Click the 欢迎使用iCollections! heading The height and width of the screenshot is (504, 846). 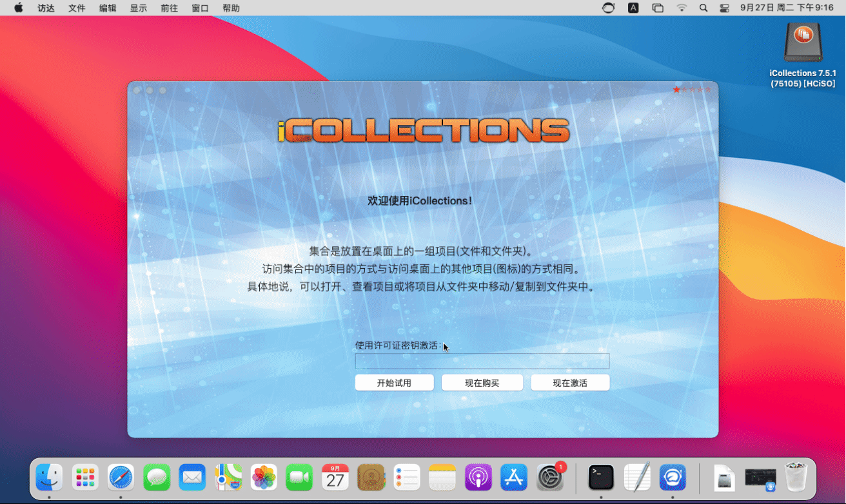click(x=420, y=201)
